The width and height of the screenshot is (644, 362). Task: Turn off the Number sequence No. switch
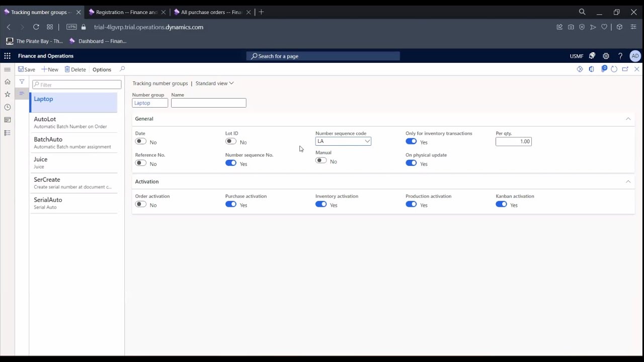pos(231,163)
